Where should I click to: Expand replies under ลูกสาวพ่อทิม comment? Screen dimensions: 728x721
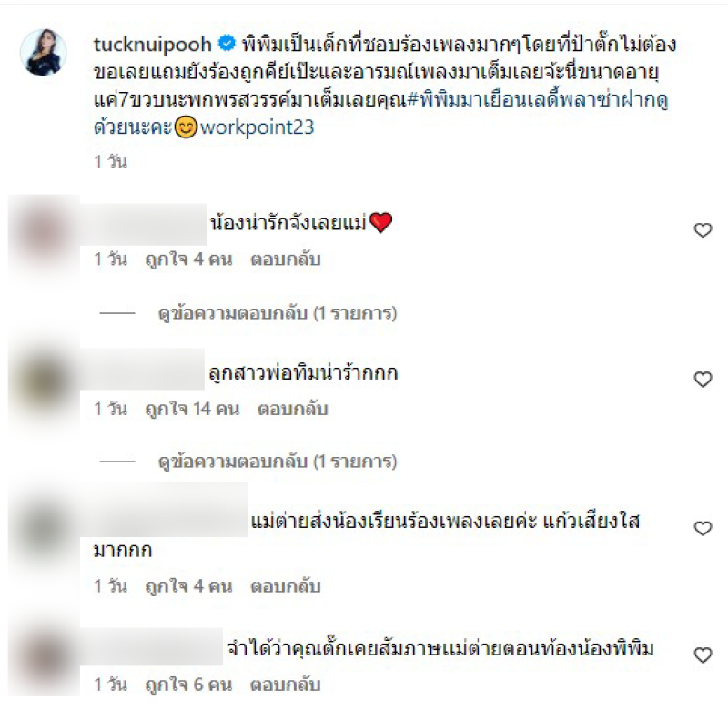pos(278,462)
